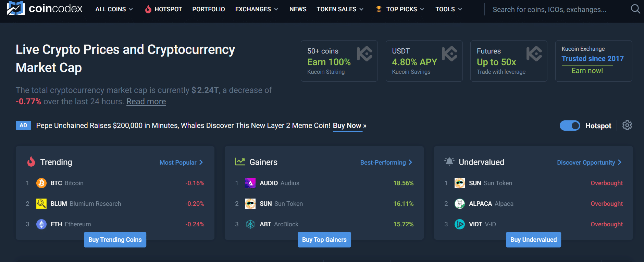Screen dimensions: 644x262
Task: Open Best-Performing gainers list
Action: click(x=386, y=163)
